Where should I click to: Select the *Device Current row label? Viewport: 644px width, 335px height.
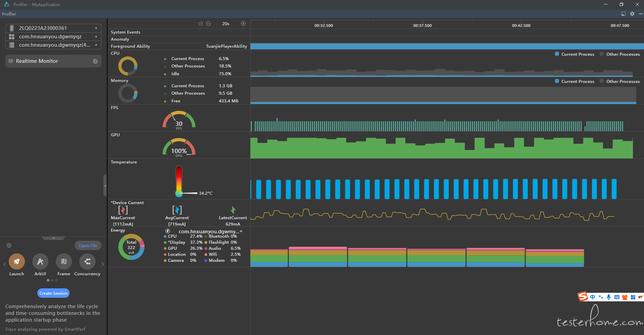pos(127,202)
